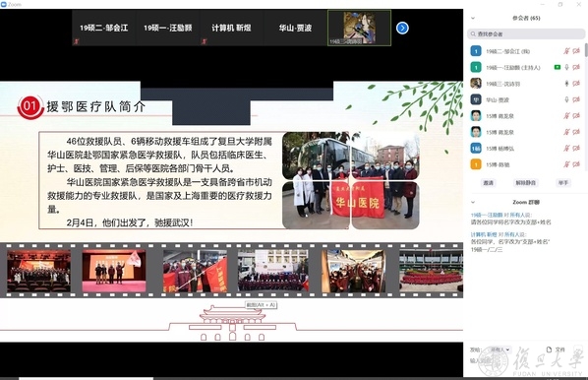Collapse the participants panel with its chevron
This screenshot has height=380, width=588.
tap(473, 18)
